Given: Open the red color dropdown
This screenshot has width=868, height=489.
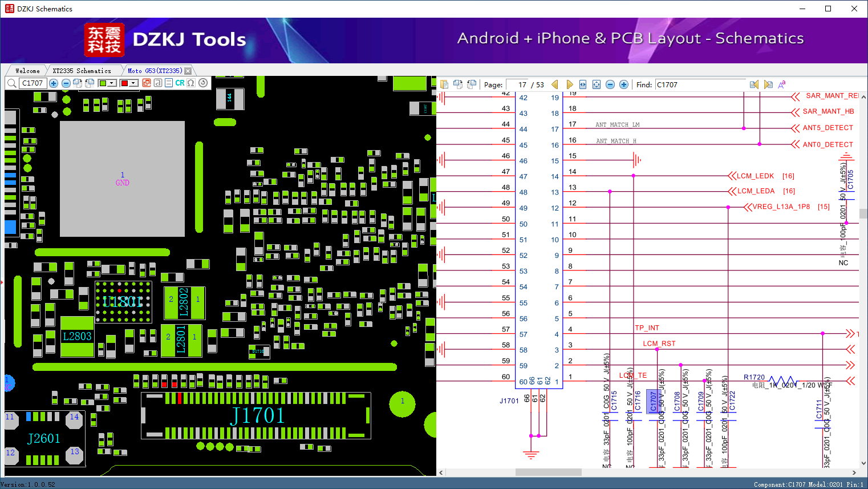Looking at the screenshot, I should click(x=134, y=83).
